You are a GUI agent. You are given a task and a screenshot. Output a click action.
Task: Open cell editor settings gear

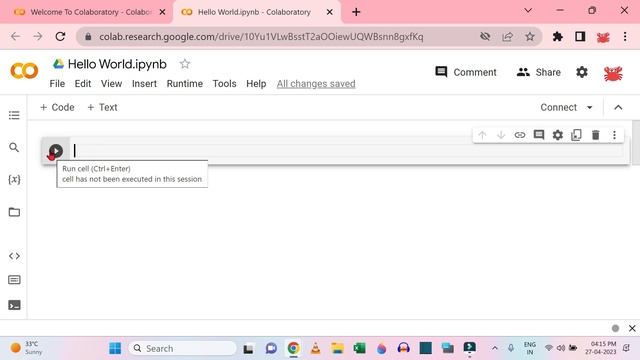point(558,135)
